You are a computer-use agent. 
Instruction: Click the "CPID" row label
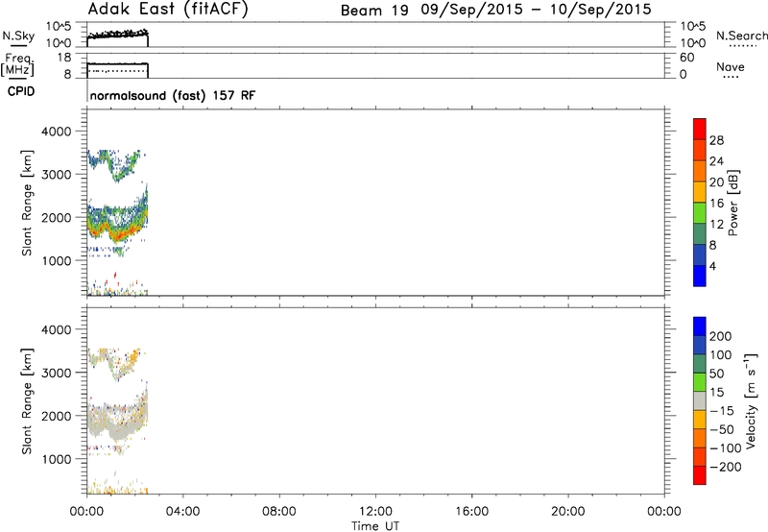pos(21,91)
